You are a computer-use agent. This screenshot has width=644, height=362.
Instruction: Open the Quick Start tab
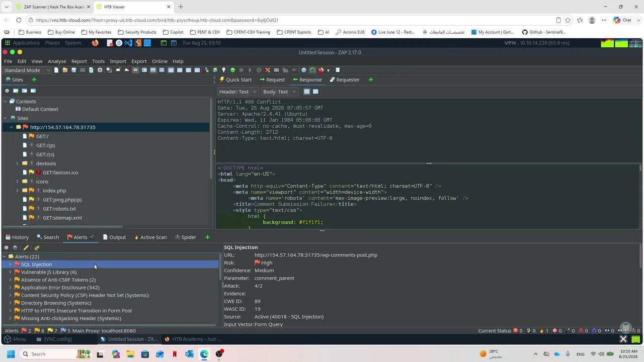235,79
